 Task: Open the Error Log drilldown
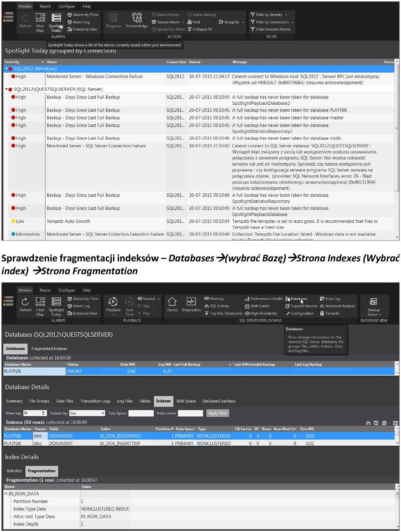330,299
